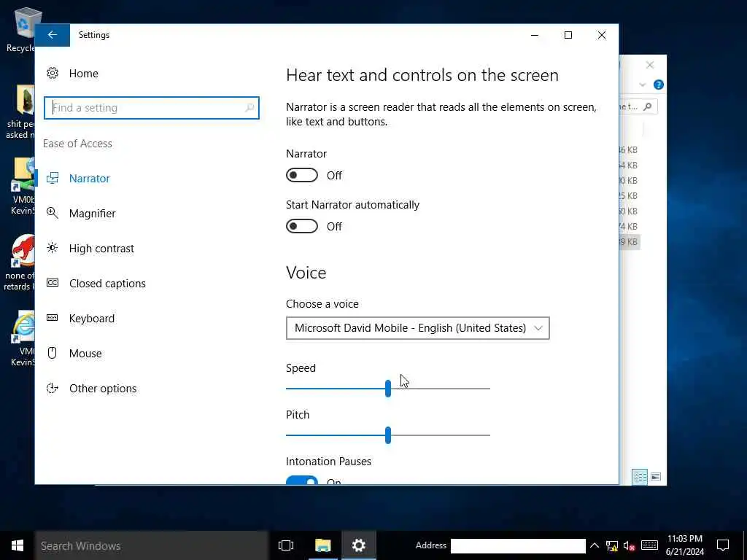Click the Magnifier icon in sidebar
Viewport: 747px width, 560px height.
(53, 213)
